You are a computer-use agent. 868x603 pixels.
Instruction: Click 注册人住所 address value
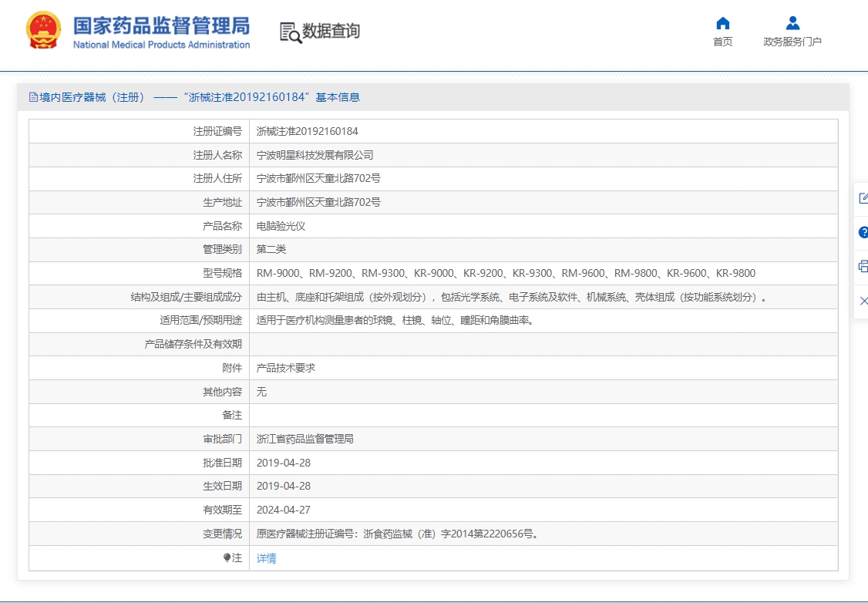pyautogui.click(x=318, y=178)
